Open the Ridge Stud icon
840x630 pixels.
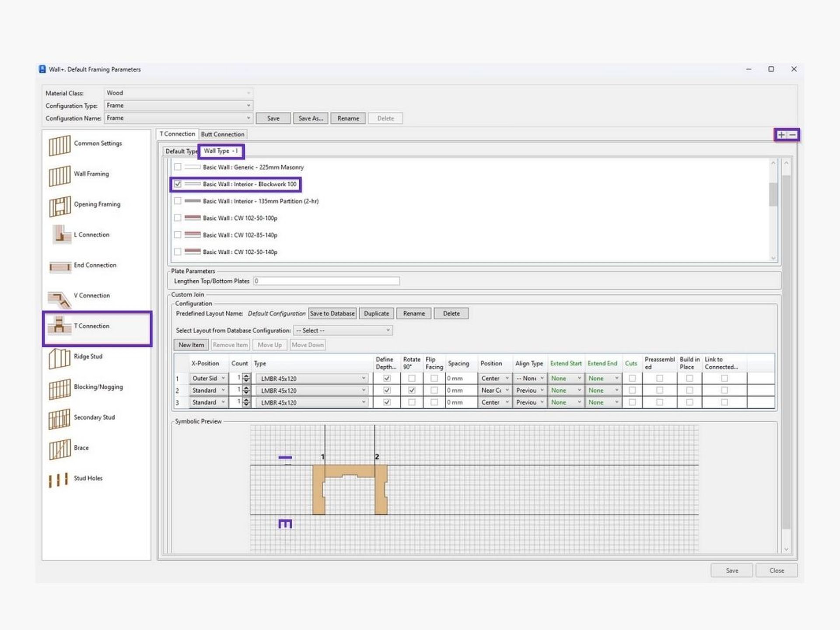[x=59, y=359]
